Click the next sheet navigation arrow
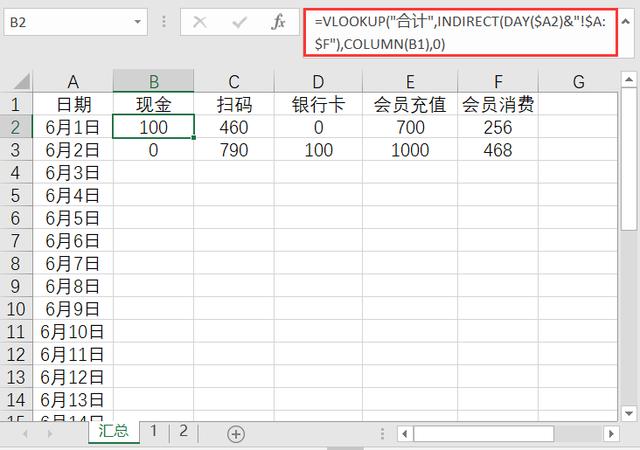Viewport: 640px width, 450px height. pos(49,433)
